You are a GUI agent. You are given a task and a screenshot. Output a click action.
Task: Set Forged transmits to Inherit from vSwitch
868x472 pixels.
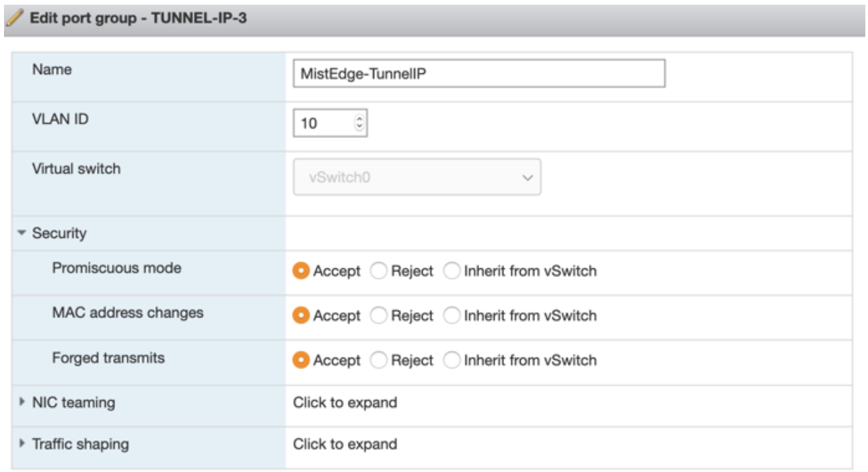tap(452, 360)
